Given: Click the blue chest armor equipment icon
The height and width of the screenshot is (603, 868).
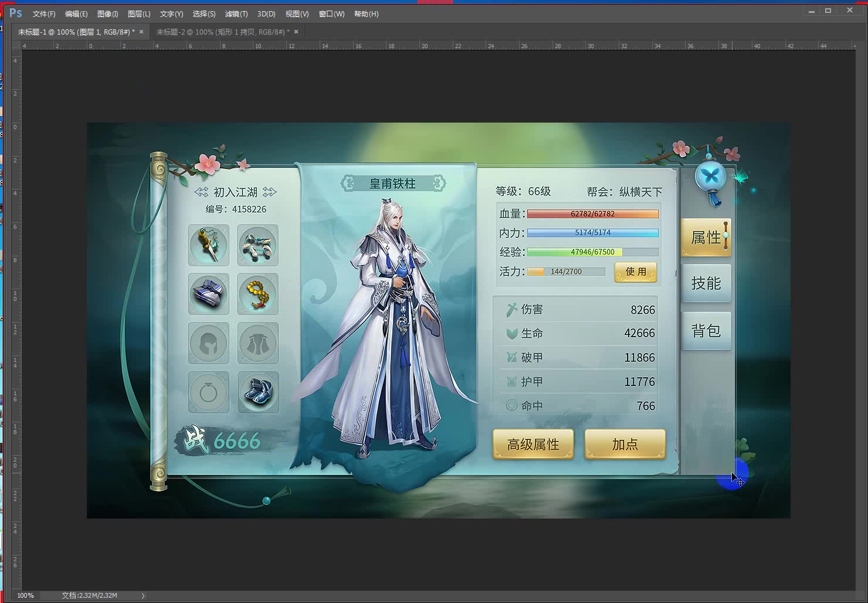Looking at the screenshot, I should [x=209, y=294].
